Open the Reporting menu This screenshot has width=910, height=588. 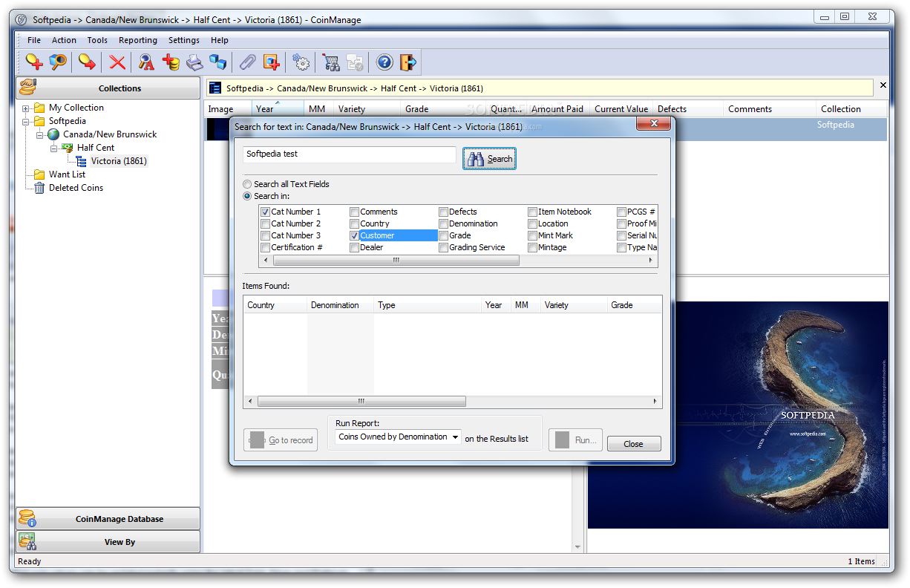pyautogui.click(x=138, y=40)
